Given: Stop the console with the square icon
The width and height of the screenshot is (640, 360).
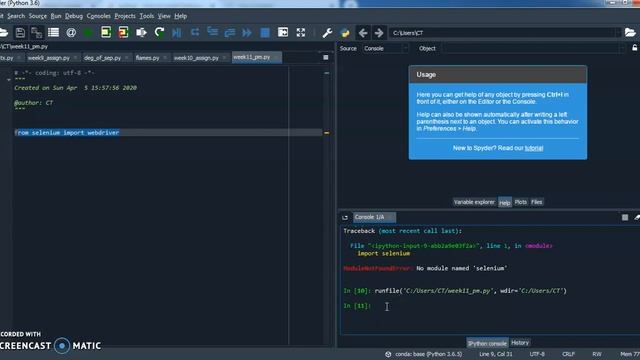Looking at the screenshot, I should 625,218.
